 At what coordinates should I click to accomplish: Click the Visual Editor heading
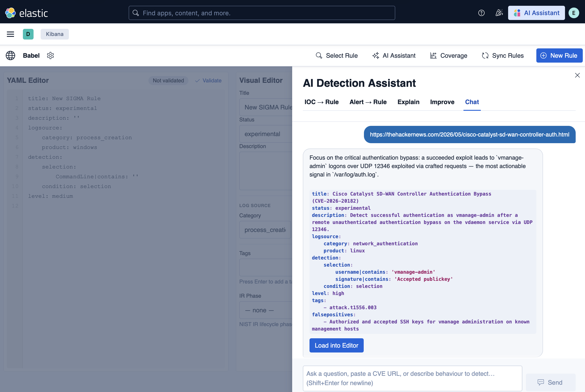pos(261,80)
